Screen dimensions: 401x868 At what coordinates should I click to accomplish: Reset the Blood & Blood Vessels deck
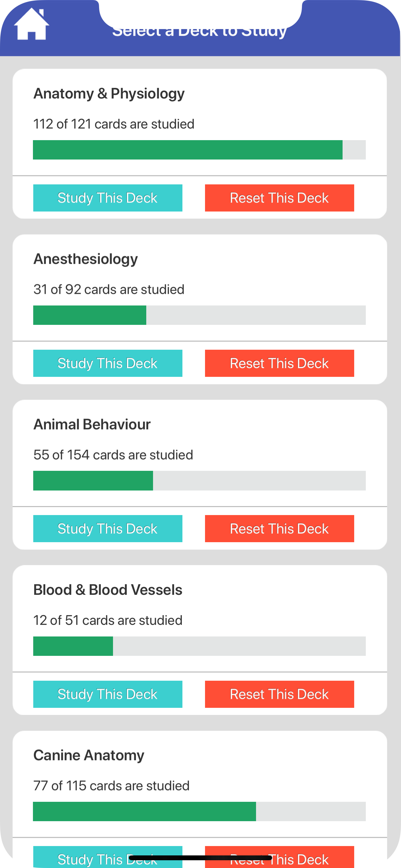279,694
